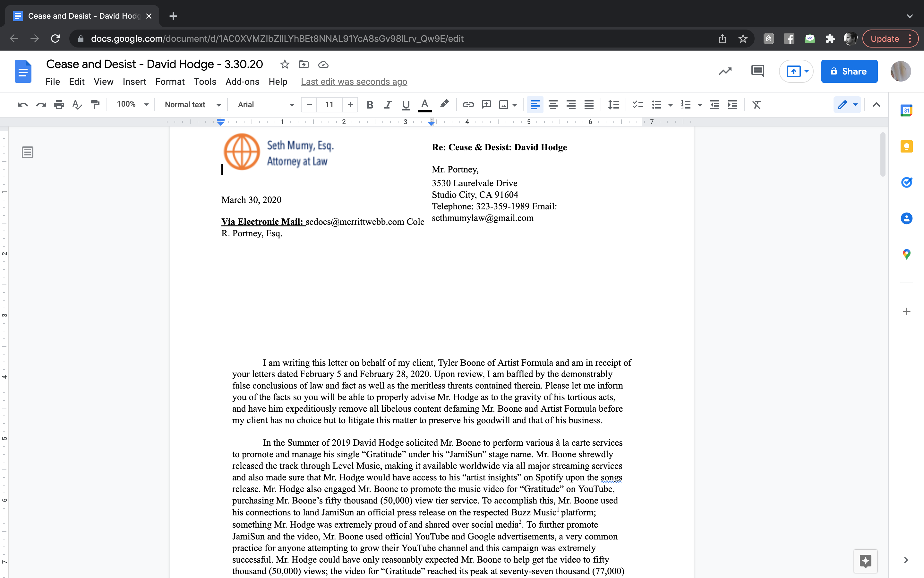
Task: Open Last edit was seconds ago link
Action: pos(354,82)
